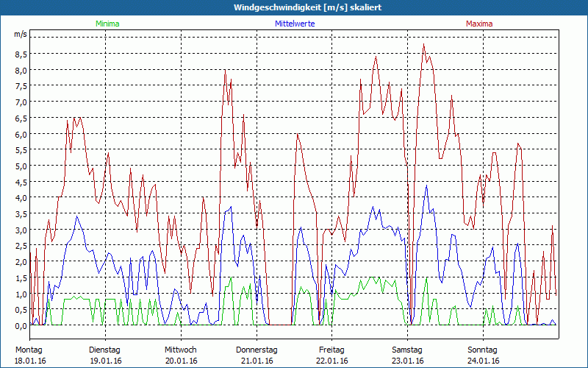Click the 'Donnerstag' day label
Image resolution: width=588 pixels, height=368 pixels.
[257, 350]
